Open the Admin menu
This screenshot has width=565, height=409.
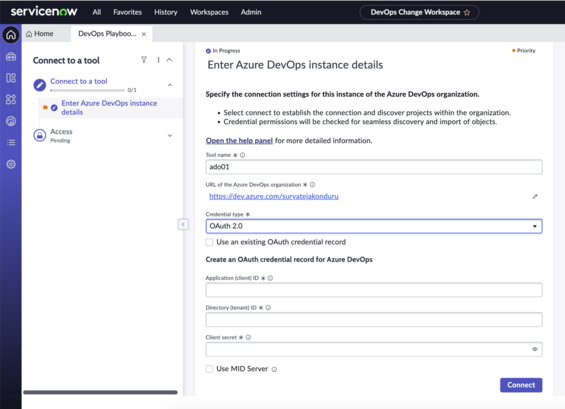251,12
